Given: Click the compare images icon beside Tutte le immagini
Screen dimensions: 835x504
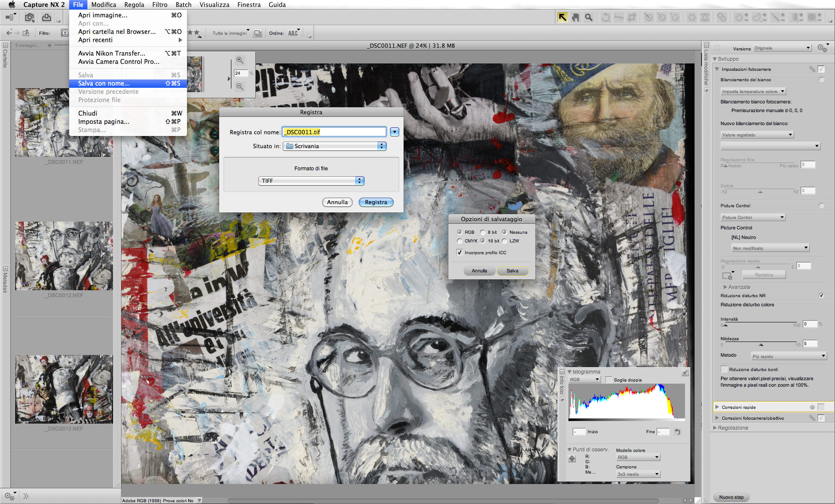Looking at the screenshot, I should tap(258, 33).
